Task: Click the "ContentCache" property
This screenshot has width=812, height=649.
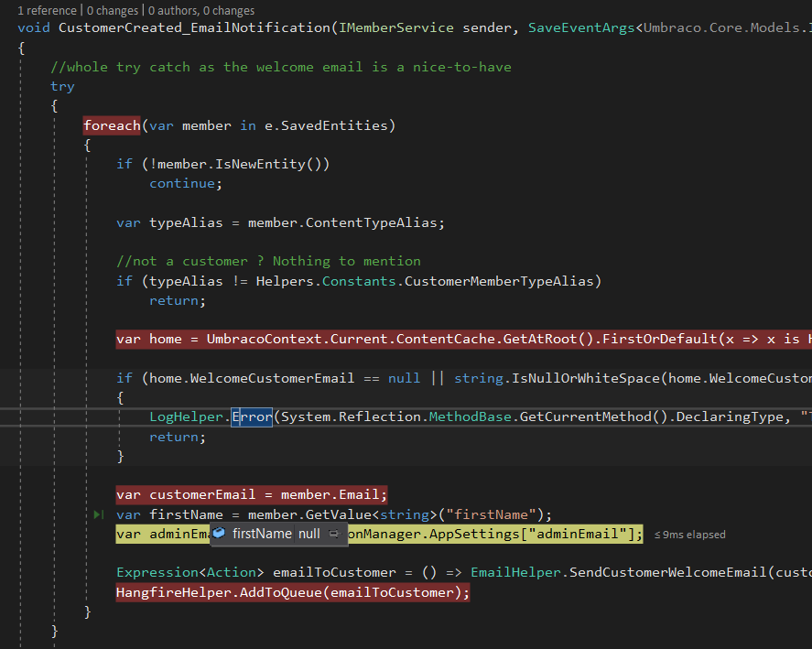Action: point(445,340)
